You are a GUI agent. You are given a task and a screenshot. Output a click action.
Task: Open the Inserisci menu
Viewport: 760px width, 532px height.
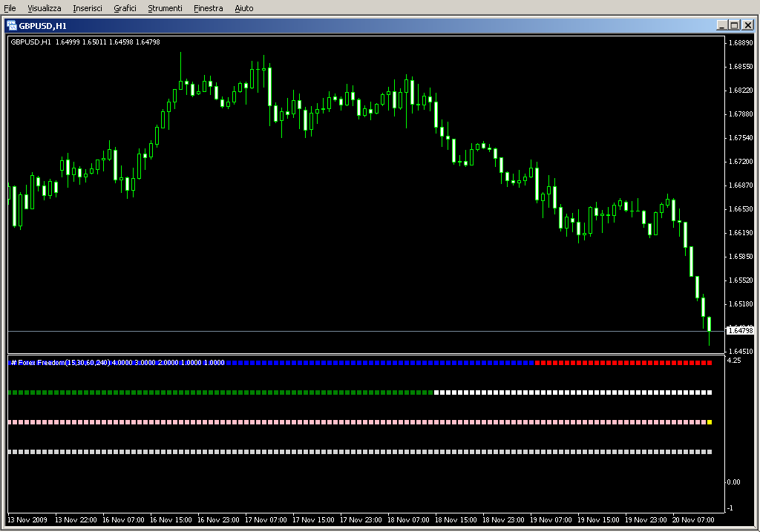[88, 8]
